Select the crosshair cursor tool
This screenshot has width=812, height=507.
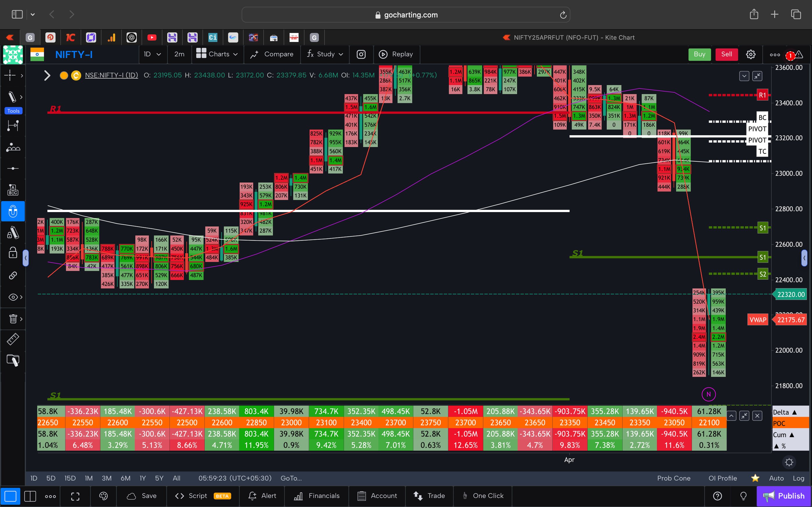coord(10,75)
